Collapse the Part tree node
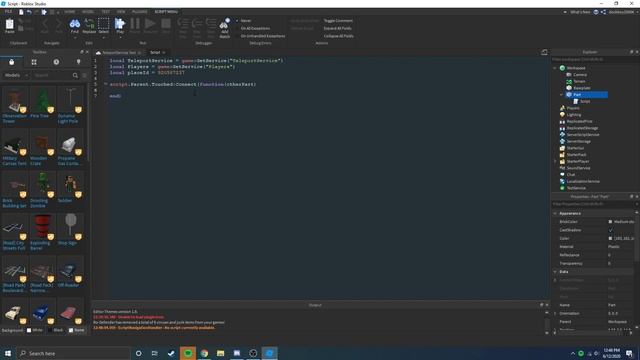640x360 pixels. pyautogui.click(x=562, y=95)
